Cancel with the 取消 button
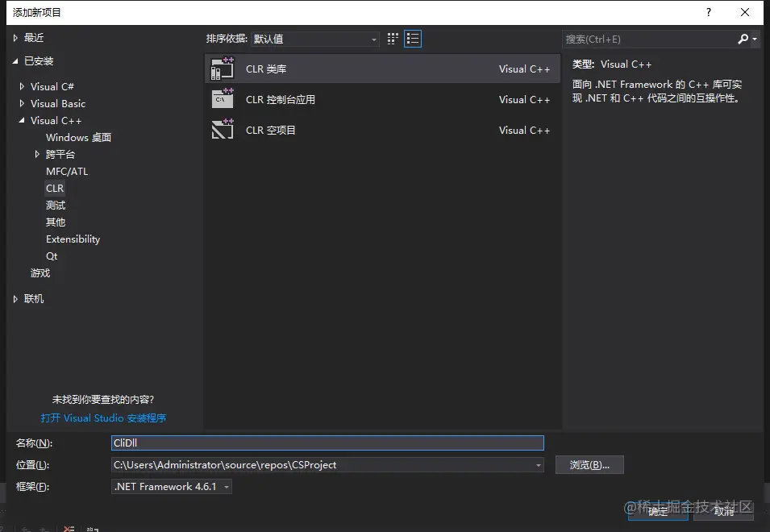Viewport: 770px width, 532px height. pos(723,511)
